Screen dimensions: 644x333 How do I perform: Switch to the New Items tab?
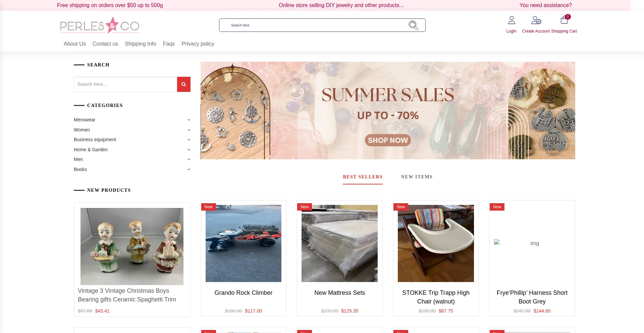pos(417,177)
